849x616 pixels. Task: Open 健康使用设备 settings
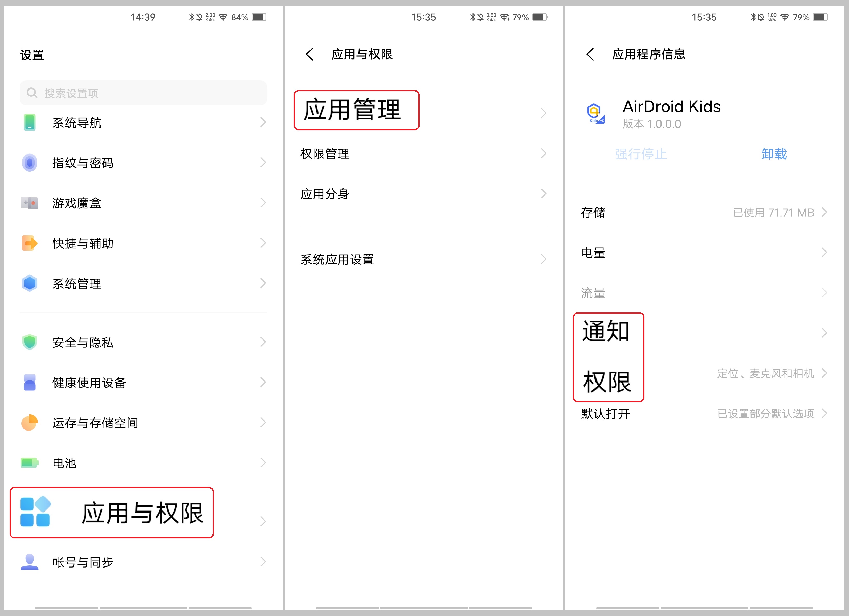point(143,382)
